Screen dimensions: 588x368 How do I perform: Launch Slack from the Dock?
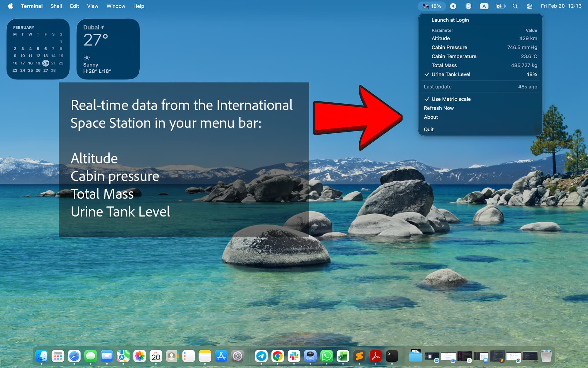point(294,356)
